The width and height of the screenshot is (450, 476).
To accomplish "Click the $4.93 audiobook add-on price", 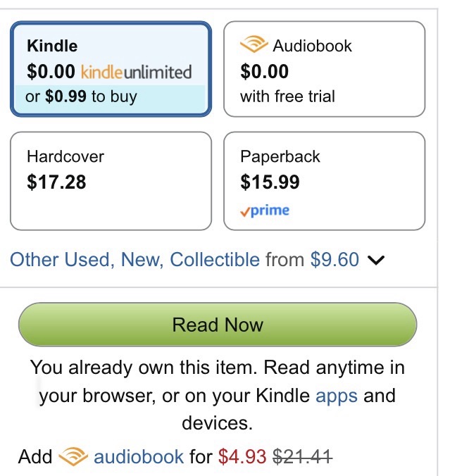I will click(x=242, y=457).
